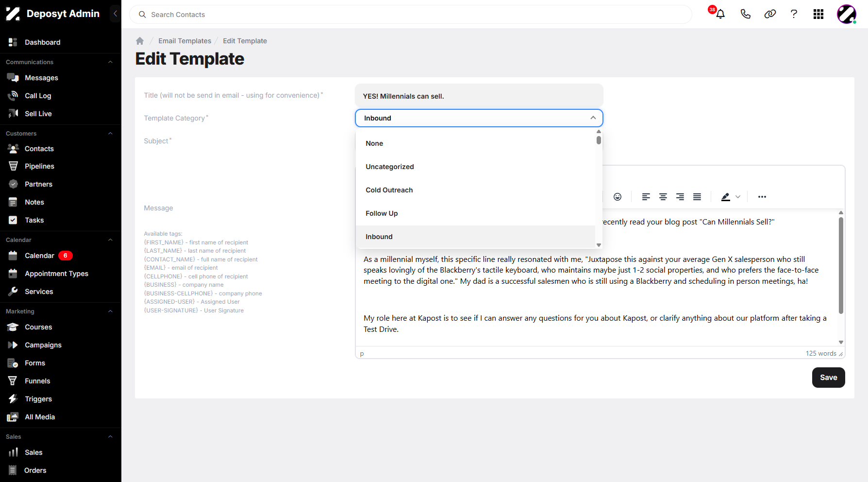Image resolution: width=868 pixels, height=482 pixels.
Task: Click the phone dialer icon
Action: (x=746, y=14)
